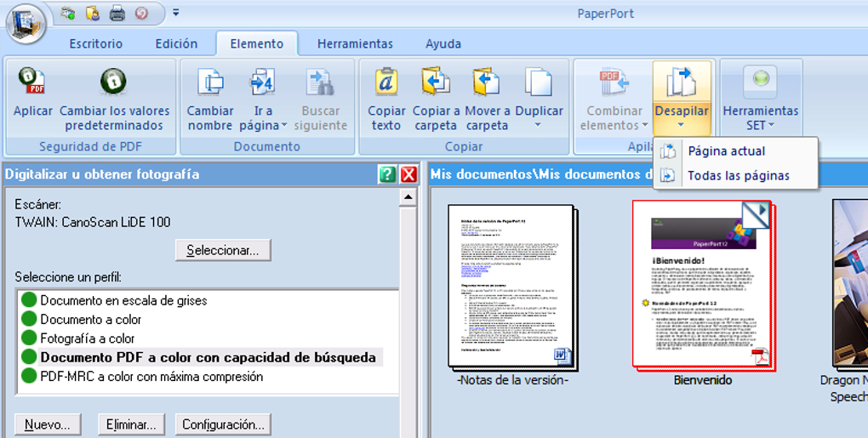The image size is (868, 438).
Task: Collapse the Desapilar dropdown arrow
Action: [682, 126]
